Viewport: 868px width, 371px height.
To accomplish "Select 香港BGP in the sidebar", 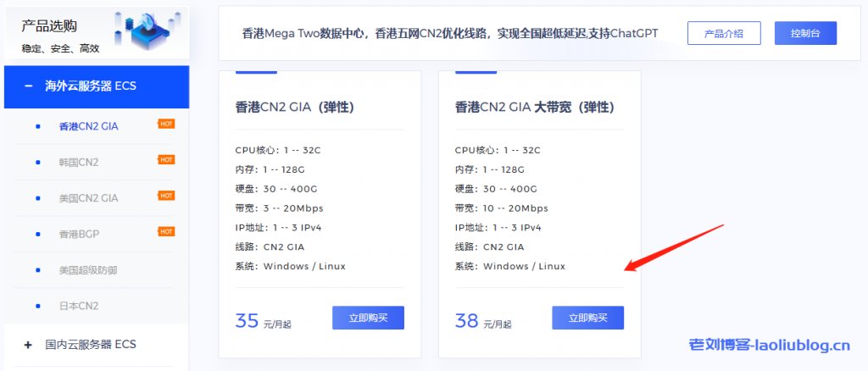I will 80,233.
